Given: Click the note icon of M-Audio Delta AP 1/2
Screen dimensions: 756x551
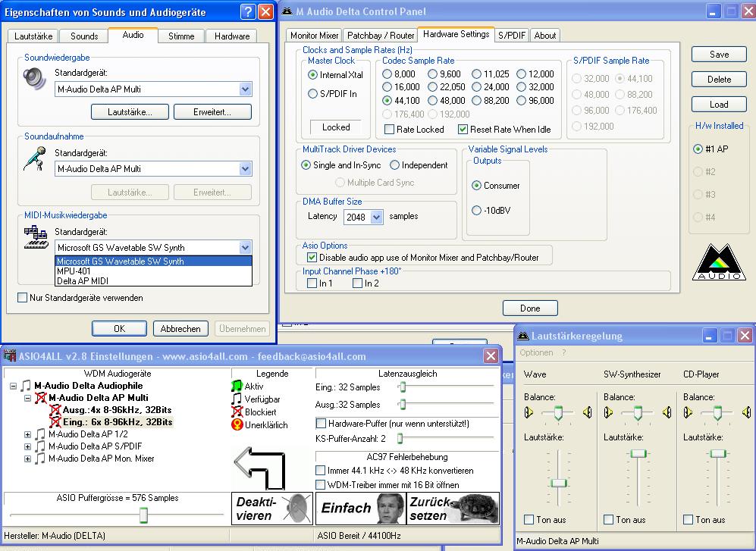Looking at the screenshot, I should pos(40,434).
